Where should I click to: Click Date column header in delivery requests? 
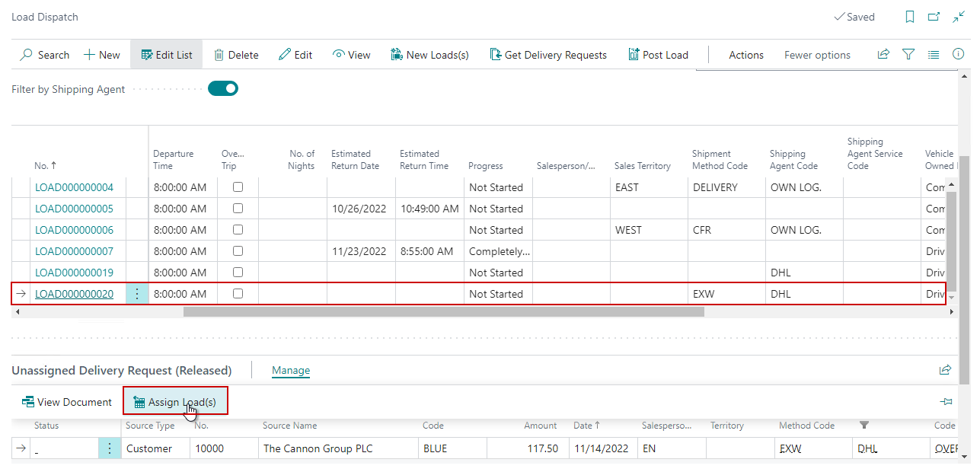click(x=587, y=426)
